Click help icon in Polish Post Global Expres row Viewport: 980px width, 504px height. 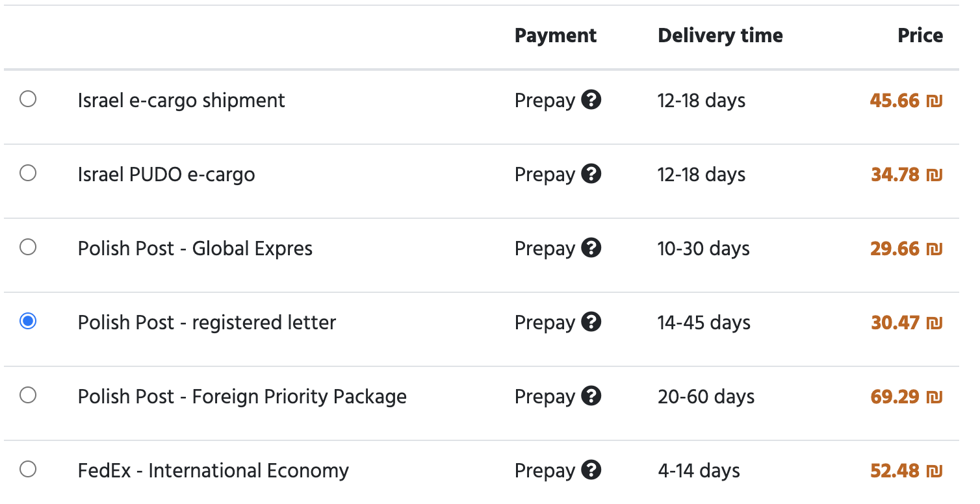pyautogui.click(x=591, y=248)
